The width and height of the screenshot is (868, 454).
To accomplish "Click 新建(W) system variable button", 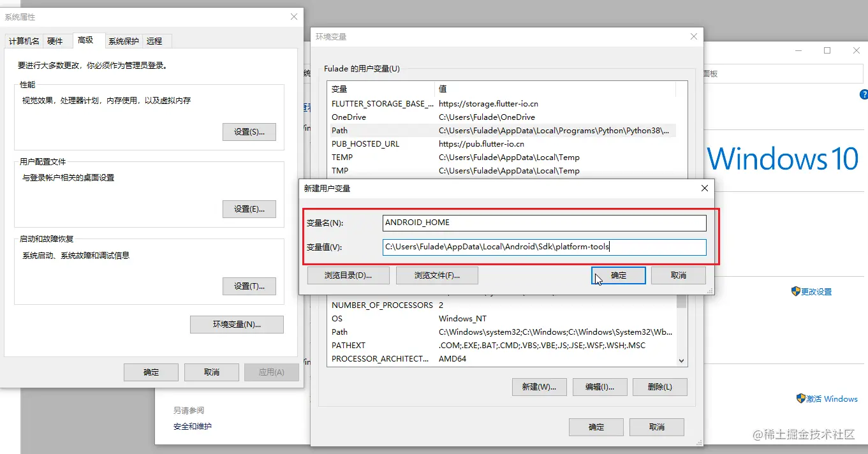I will tap(540, 387).
